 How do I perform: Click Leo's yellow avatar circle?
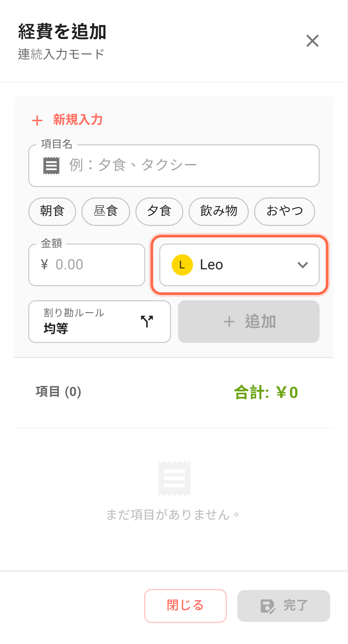[x=182, y=265]
